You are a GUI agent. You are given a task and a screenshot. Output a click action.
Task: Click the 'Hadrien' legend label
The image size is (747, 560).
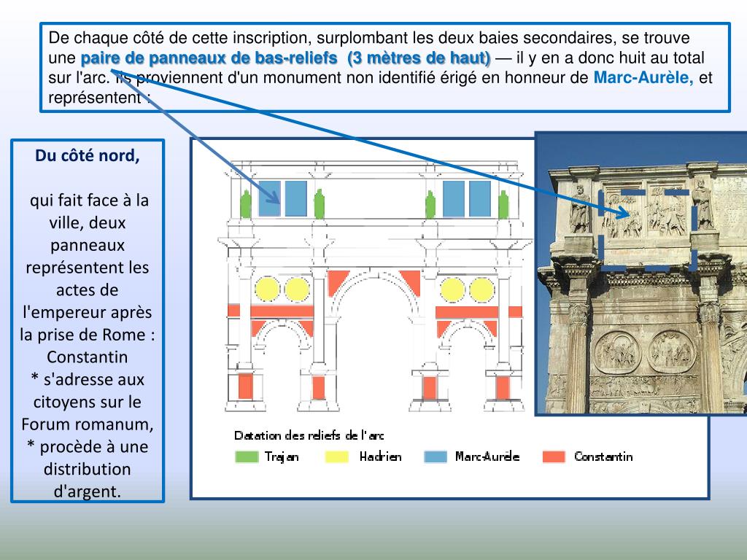tap(380, 456)
